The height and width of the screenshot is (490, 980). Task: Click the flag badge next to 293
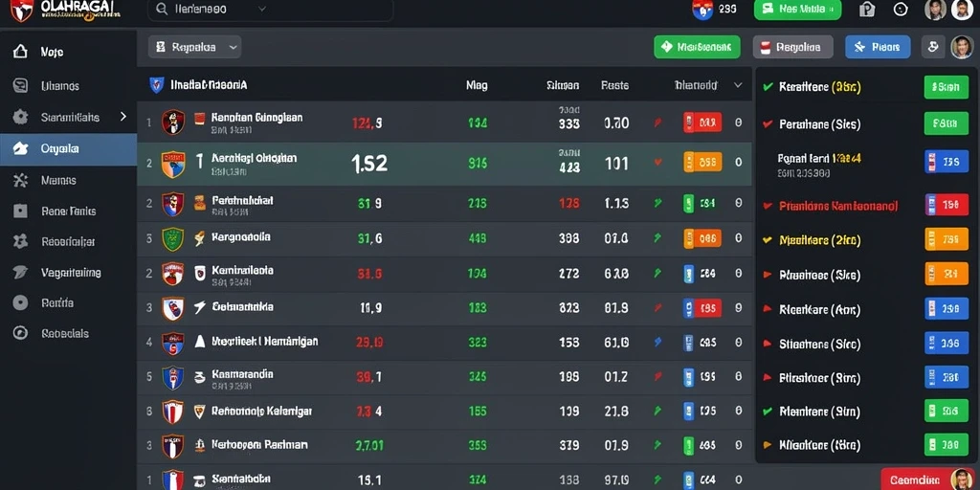(702, 10)
